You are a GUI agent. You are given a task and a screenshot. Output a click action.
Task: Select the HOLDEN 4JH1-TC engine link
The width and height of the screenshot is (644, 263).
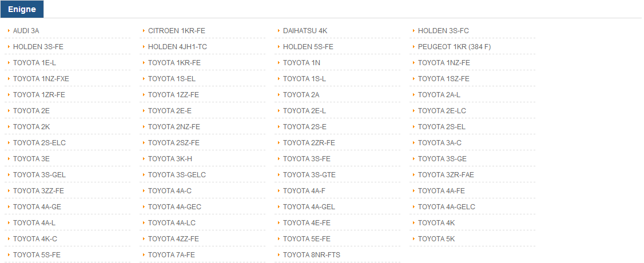point(177,47)
